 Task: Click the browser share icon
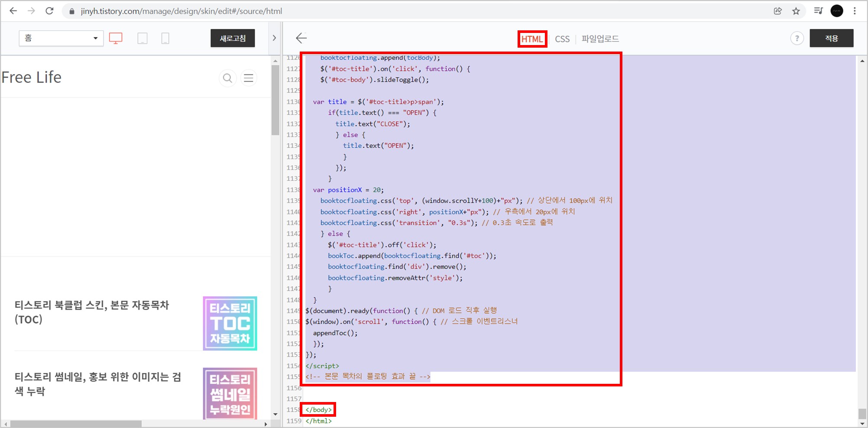coord(777,11)
